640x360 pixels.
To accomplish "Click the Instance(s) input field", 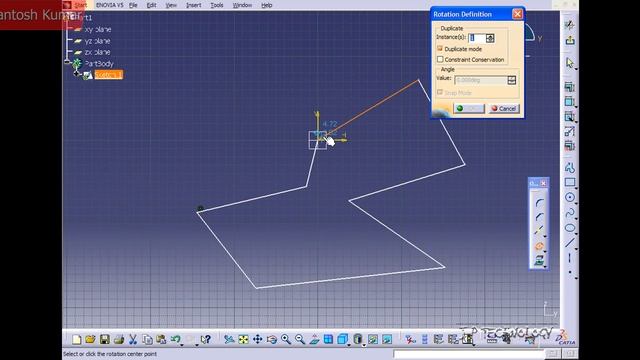I will (x=477, y=38).
